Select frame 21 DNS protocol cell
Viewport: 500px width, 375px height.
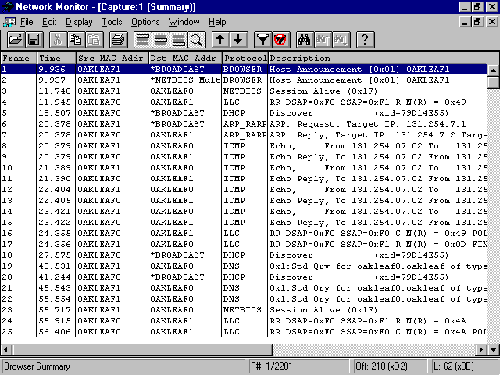(231, 288)
